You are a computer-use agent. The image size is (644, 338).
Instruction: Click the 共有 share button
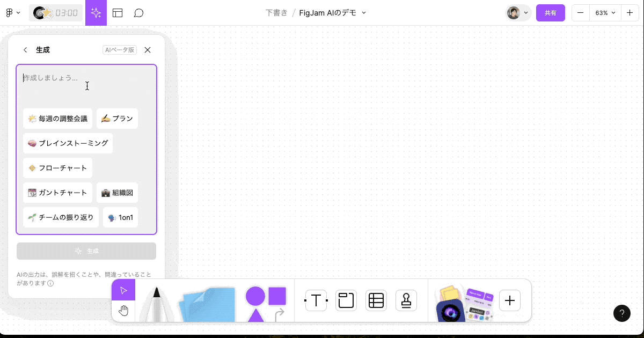pyautogui.click(x=551, y=13)
